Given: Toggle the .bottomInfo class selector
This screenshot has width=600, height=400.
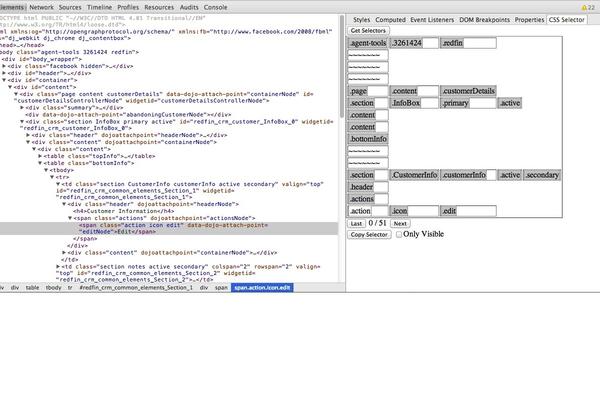Looking at the screenshot, I should (x=368, y=139).
